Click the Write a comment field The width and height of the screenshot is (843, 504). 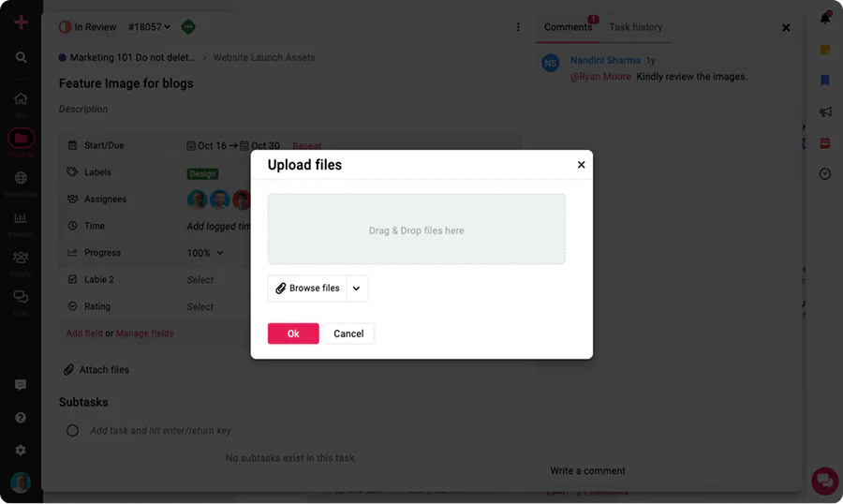coord(587,470)
